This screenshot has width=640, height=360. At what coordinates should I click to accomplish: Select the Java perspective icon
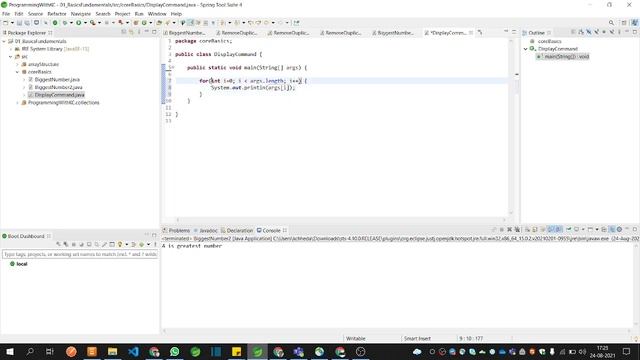pos(634,23)
